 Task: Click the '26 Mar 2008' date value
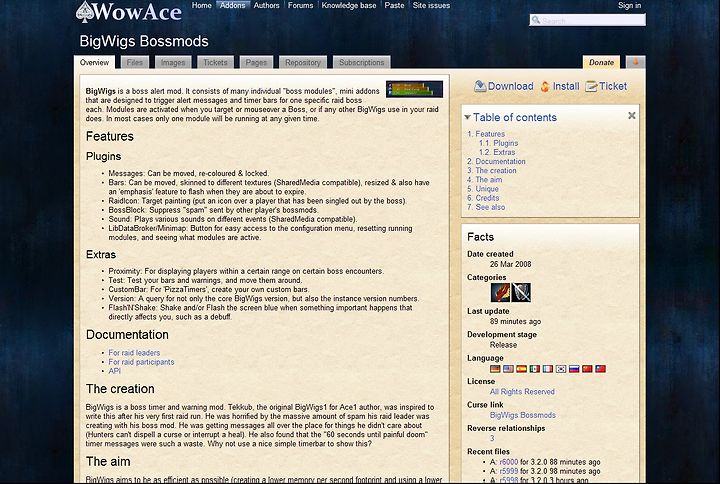coord(510,265)
